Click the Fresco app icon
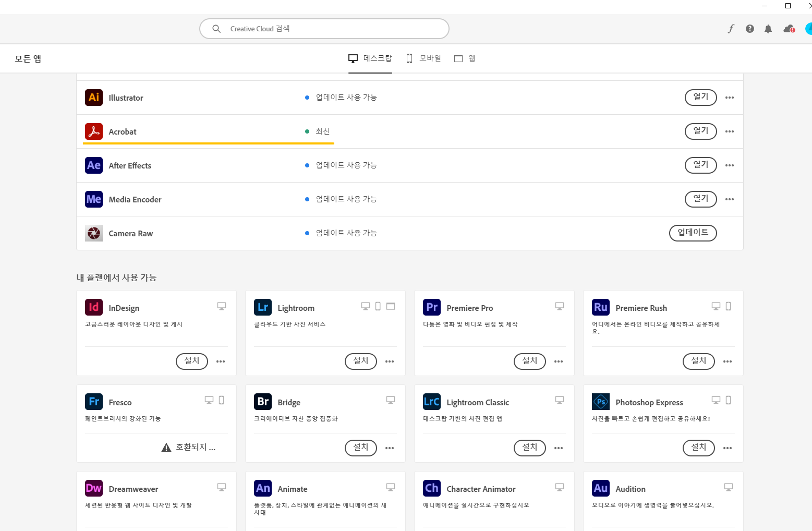The width and height of the screenshot is (812, 531). click(94, 402)
